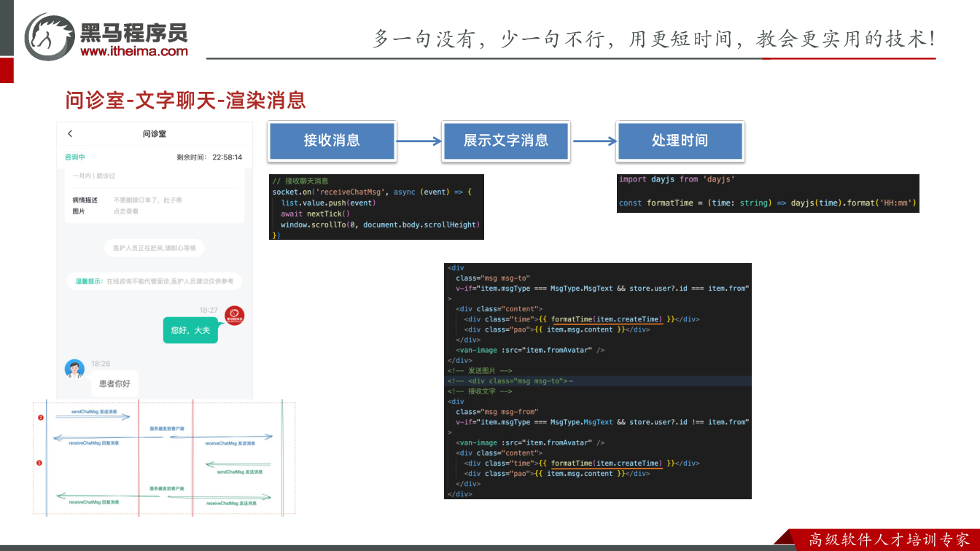Click the 医护人员正在赶来 notice pill

[x=155, y=248]
